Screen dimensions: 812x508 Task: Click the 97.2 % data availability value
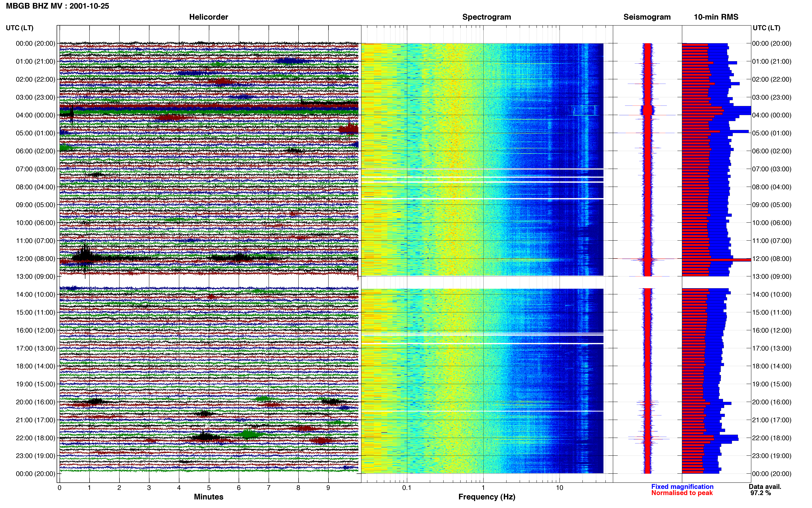761,493
